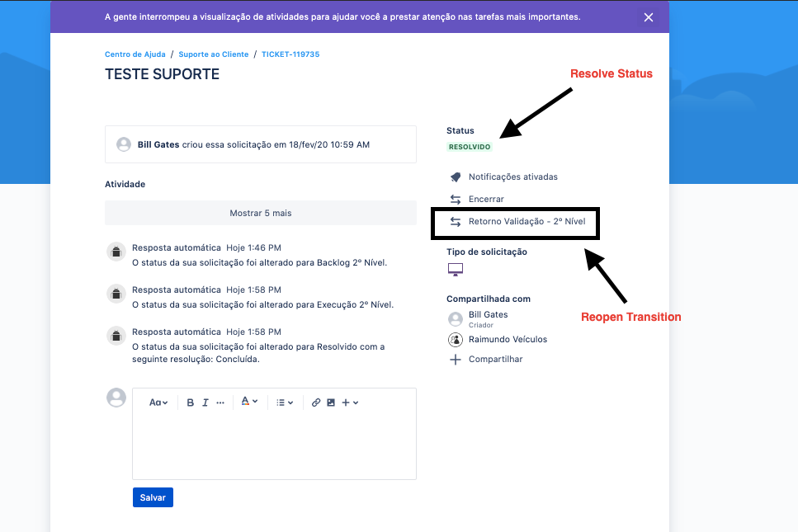Click Bill Gates avatar in Compartilhada com

coord(456,319)
